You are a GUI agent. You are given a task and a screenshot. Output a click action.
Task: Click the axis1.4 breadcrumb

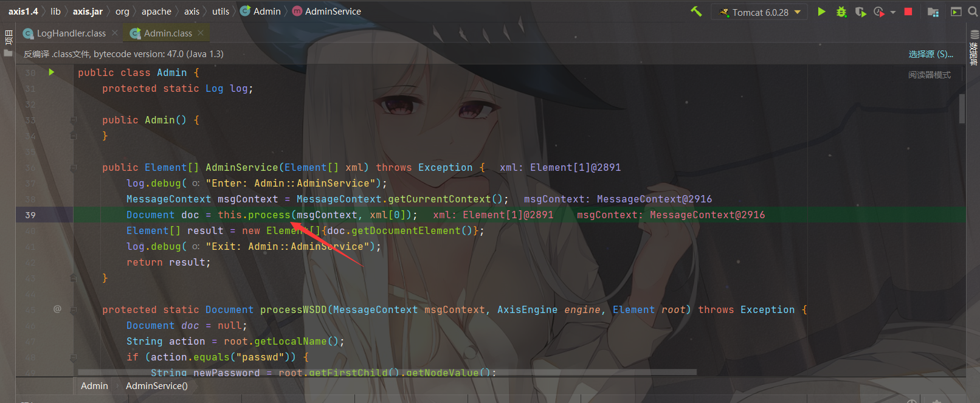(x=23, y=12)
